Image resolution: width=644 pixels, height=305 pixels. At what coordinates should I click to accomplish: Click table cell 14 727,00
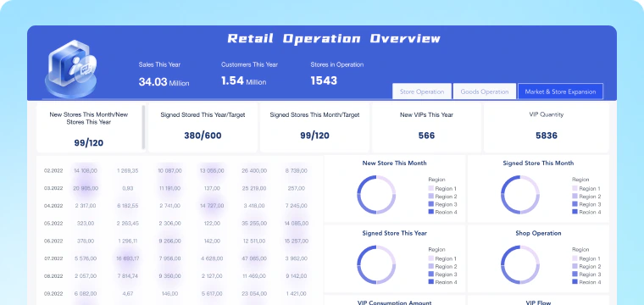coord(212,206)
